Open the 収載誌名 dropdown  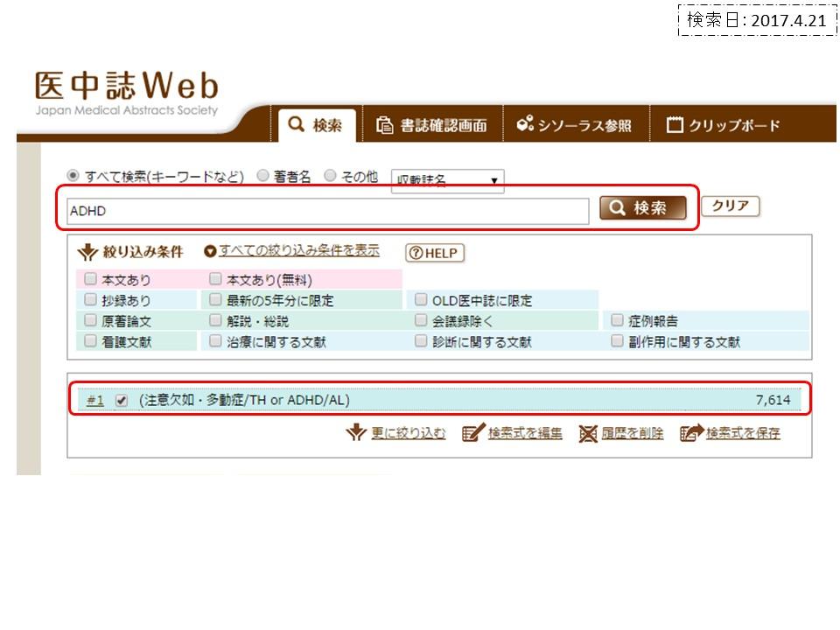[447, 180]
